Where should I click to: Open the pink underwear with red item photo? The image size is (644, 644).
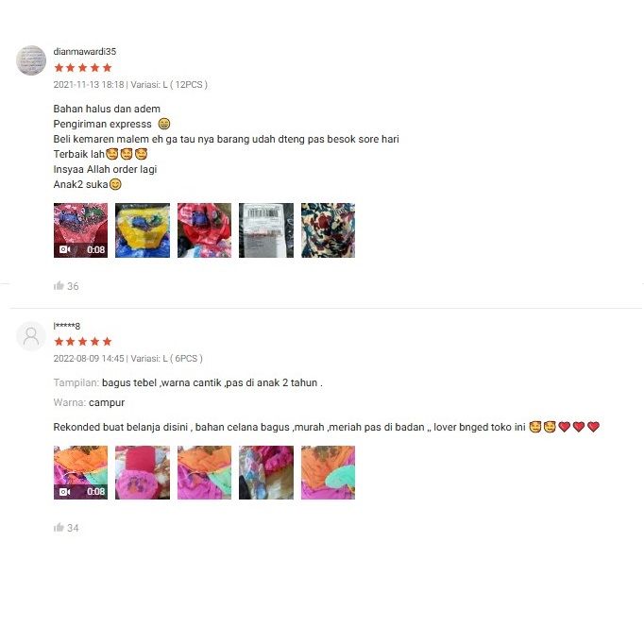(143, 472)
